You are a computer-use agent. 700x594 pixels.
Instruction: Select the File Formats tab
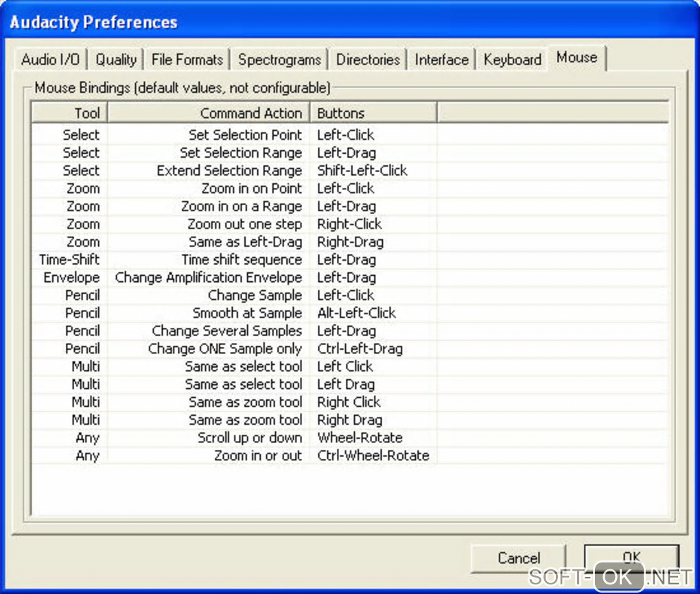[187, 60]
